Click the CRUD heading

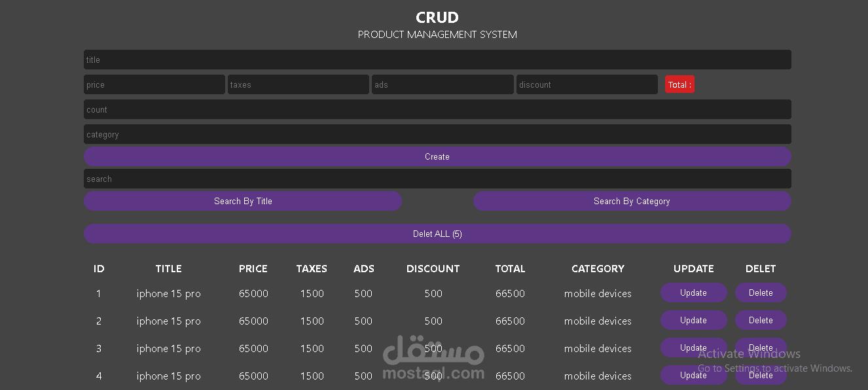click(x=437, y=18)
